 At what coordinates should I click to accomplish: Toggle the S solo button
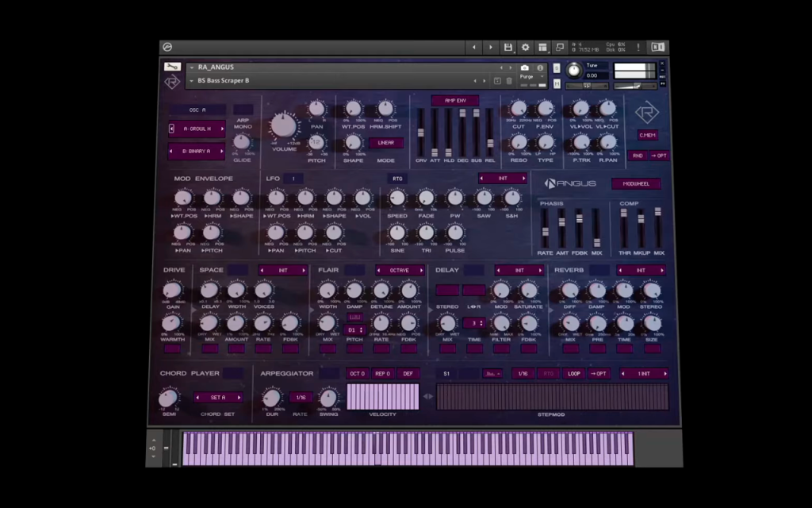(556, 68)
